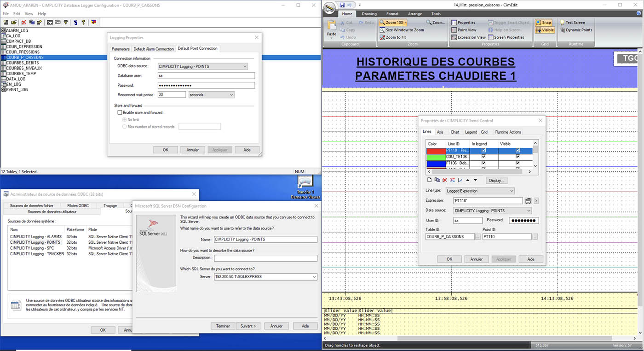Launch Test Screen lightbulb in Runtime group
This screenshot has width=644, height=351.
[572, 23]
